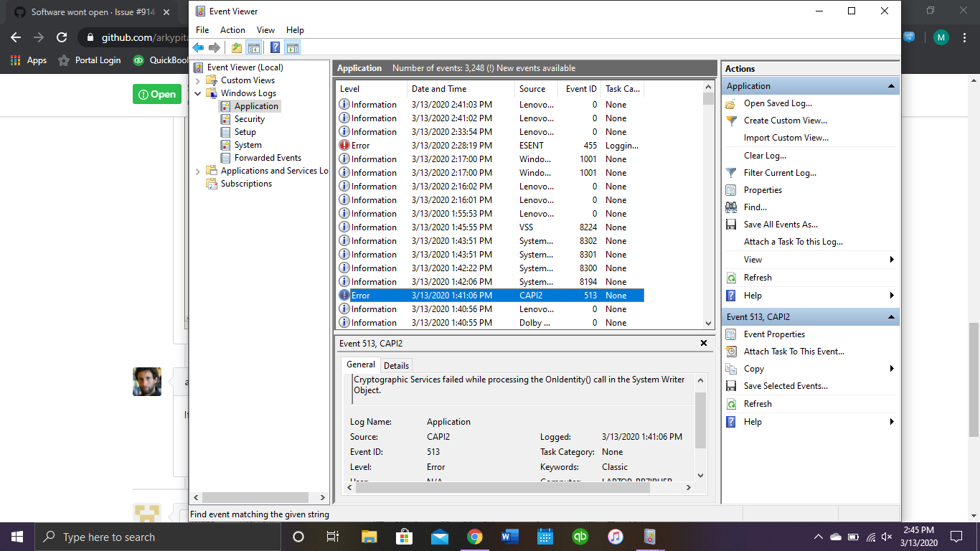Open the Help submenu arrow under Event 513 actions
The width and height of the screenshot is (980, 551).
pos(892,422)
